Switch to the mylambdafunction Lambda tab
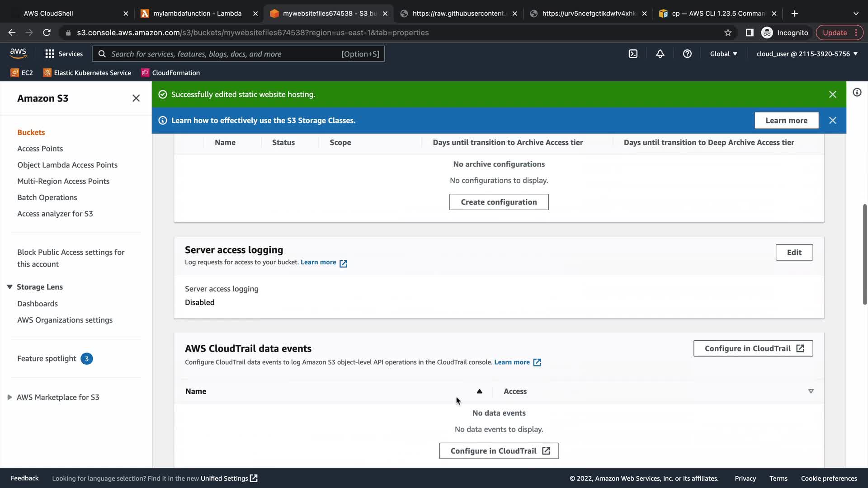The image size is (868, 488). [x=197, y=14]
